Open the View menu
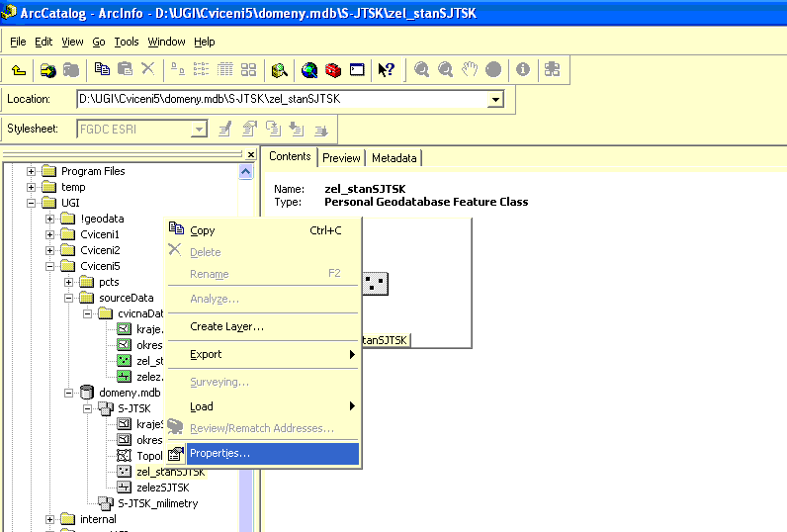The image size is (787, 532). [x=72, y=42]
